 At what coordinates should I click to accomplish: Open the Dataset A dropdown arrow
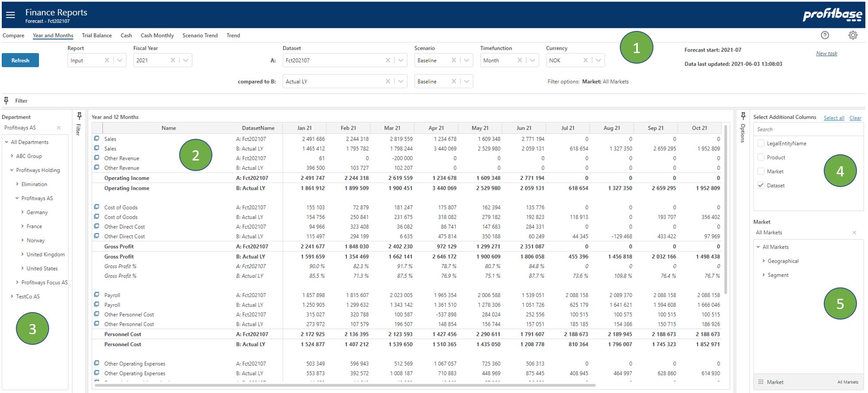pyautogui.click(x=400, y=60)
